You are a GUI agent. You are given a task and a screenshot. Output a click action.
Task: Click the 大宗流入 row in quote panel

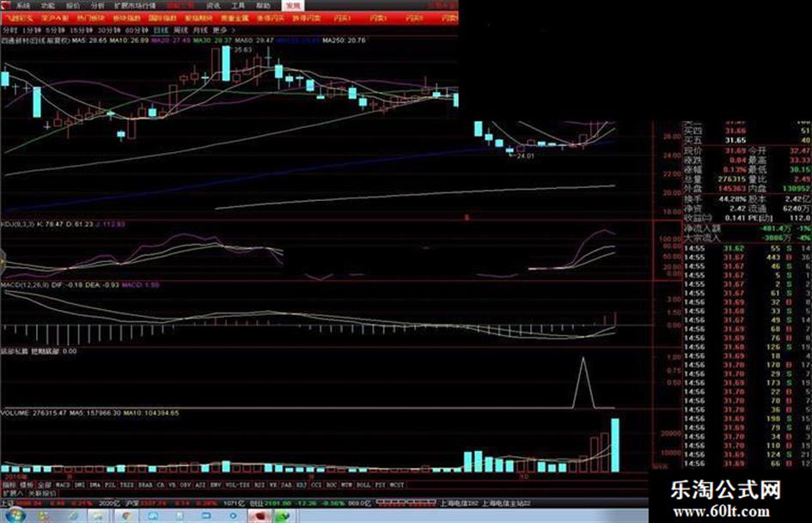click(x=747, y=238)
